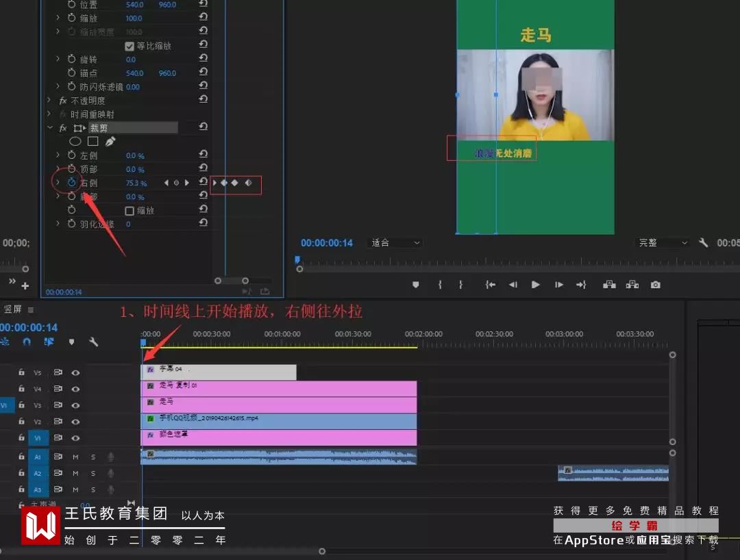Image resolution: width=740 pixels, height=560 pixels.
Task: Expand the 不透明度 effect
Action: point(49,100)
